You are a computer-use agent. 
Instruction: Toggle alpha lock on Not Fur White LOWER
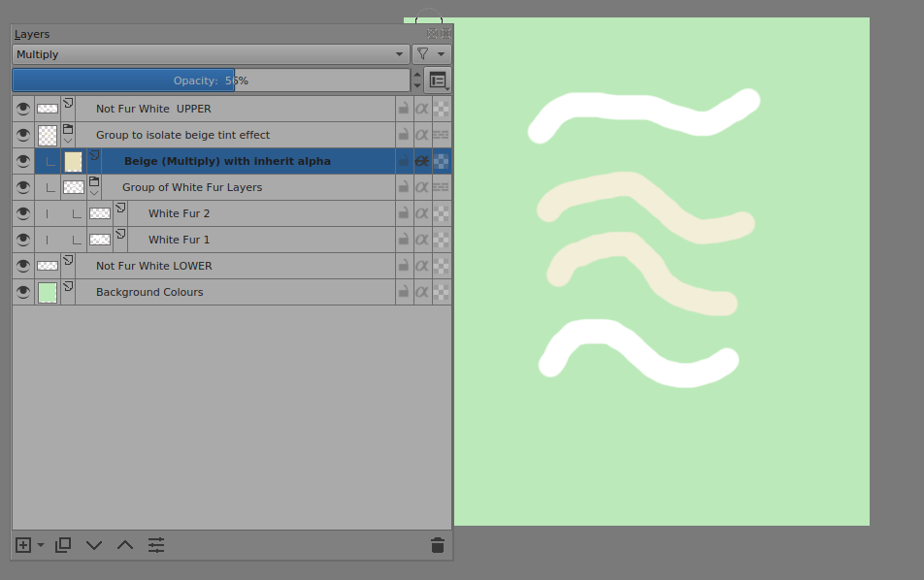[x=441, y=266]
